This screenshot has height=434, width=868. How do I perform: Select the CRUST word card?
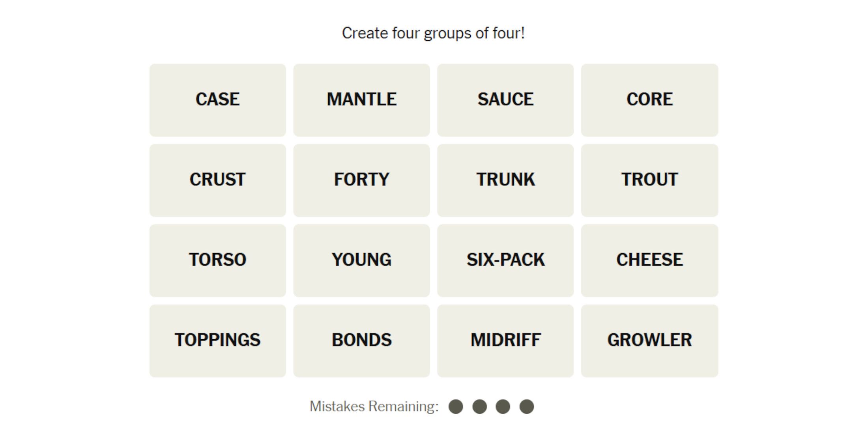coord(217,180)
